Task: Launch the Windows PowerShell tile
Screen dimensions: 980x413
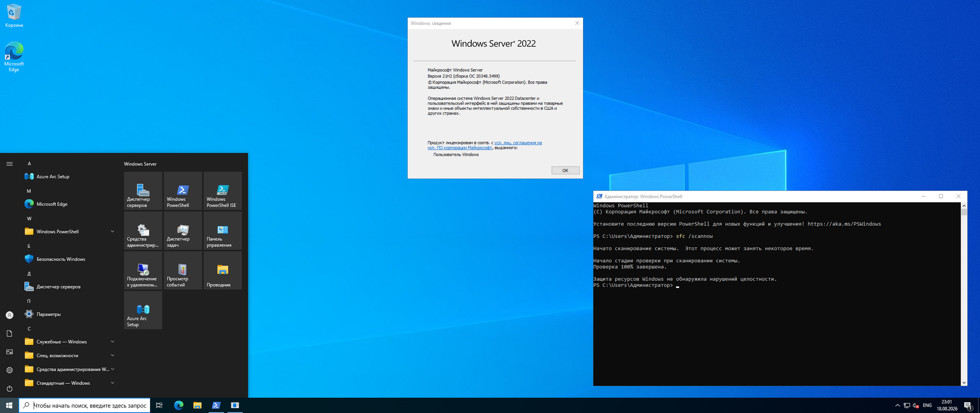Action: pyautogui.click(x=183, y=191)
